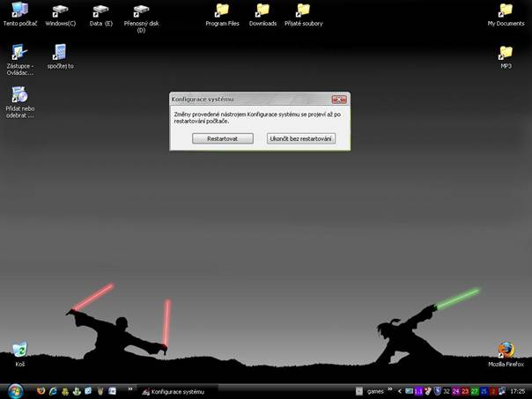Open Přenosný disk (D) shortcut

tap(141, 18)
